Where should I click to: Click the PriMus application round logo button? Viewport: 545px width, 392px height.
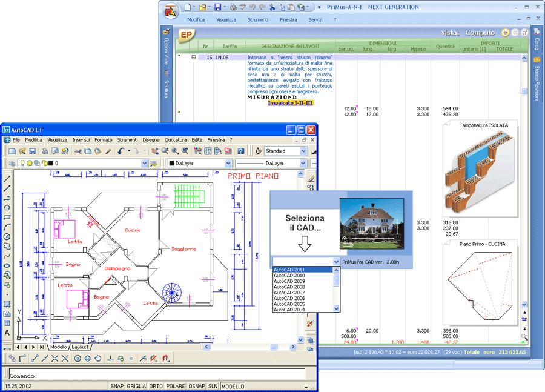coord(171,11)
